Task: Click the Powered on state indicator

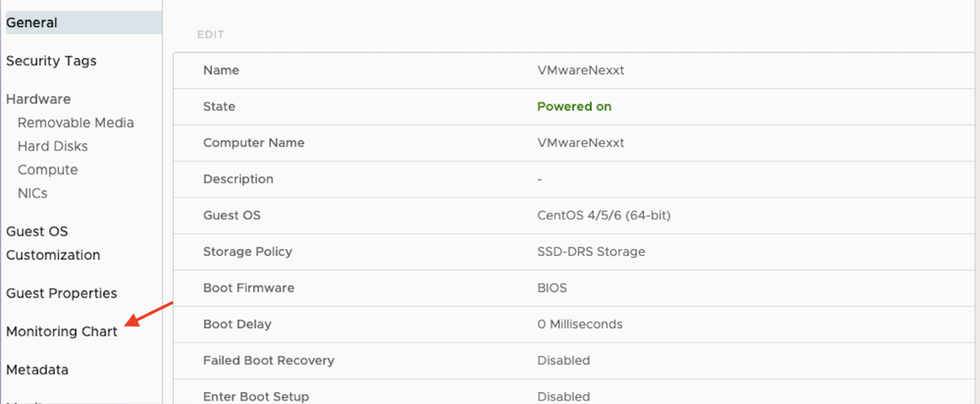Action: [574, 106]
